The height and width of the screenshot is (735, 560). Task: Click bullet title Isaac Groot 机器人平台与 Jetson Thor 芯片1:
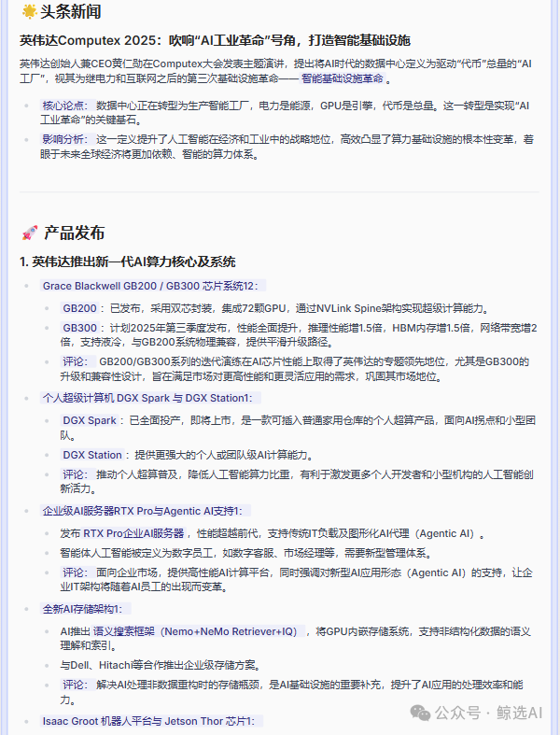click(151, 721)
